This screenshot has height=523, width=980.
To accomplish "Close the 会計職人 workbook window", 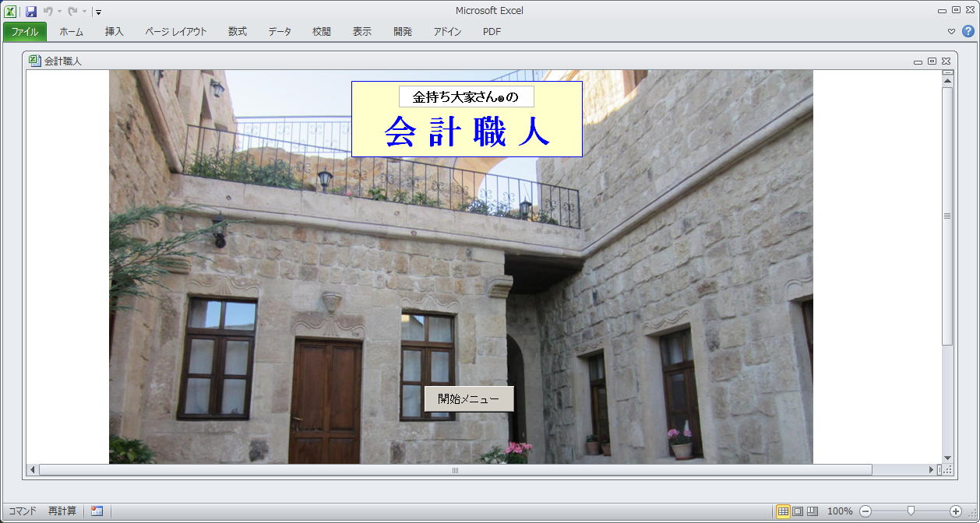I will click(x=946, y=61).
